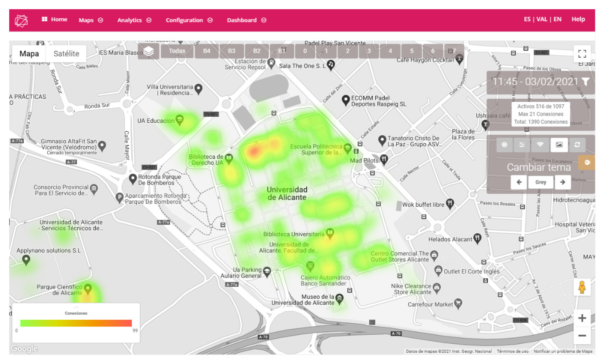
Task: Click the Wi-Fi signal icon in the panel
Action: point(540,145)
